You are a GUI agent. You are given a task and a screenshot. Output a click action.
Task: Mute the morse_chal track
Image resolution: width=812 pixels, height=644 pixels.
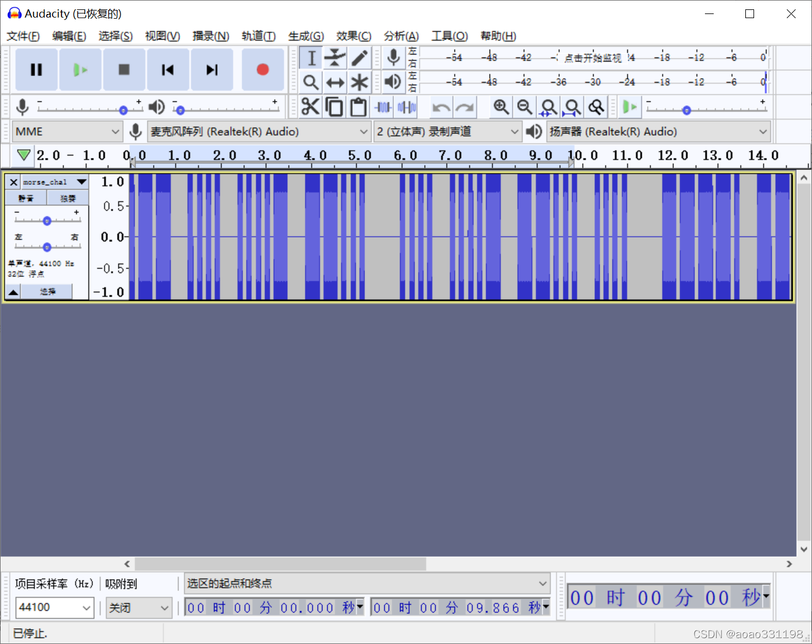(26, 198)
